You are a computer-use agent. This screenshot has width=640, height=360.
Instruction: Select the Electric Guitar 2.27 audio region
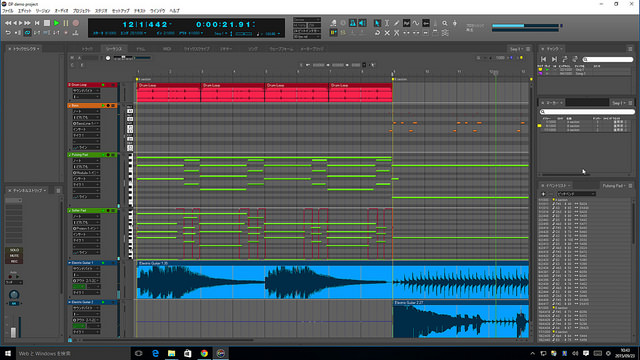click(x=460, y=319)
